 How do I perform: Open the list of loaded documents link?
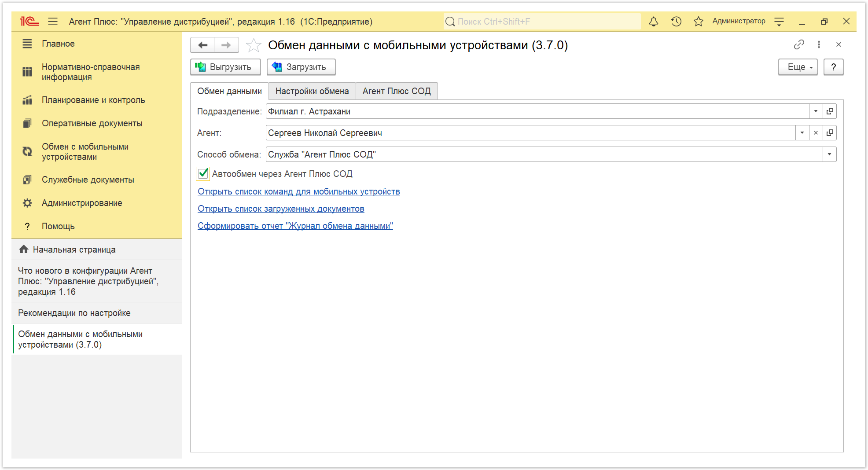click(281, 209)
